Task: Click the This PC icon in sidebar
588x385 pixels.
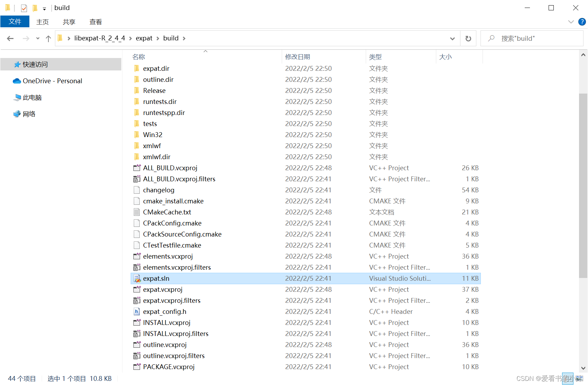Action: click(x=17, y=97)
